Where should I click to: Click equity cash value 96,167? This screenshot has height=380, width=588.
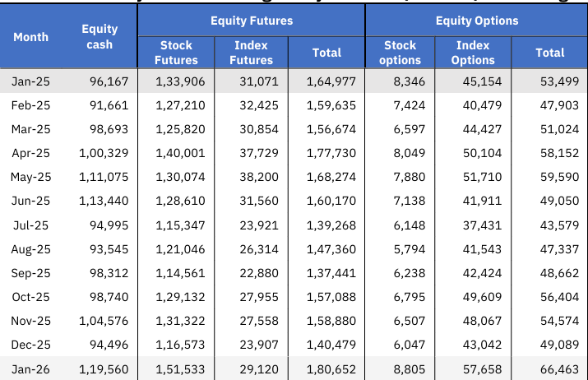tap(109, 81)
